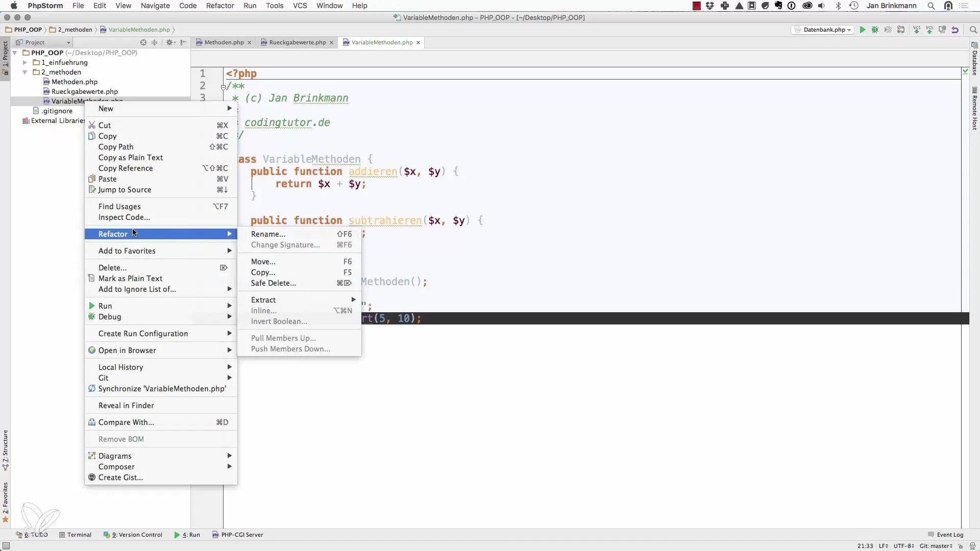Close the VariableMethoden.php tab

point(418,42)
